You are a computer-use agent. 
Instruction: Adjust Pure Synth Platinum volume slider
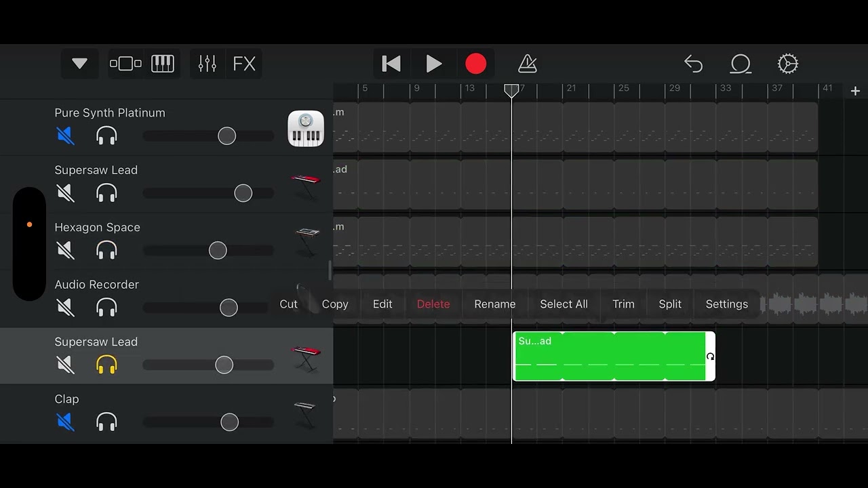pos(227,136)
